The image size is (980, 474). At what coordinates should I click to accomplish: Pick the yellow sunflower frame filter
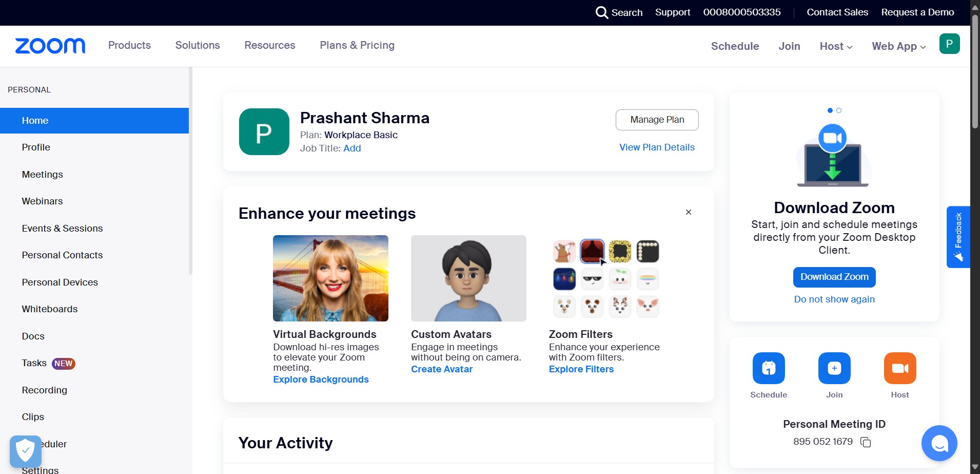point(620,251)
